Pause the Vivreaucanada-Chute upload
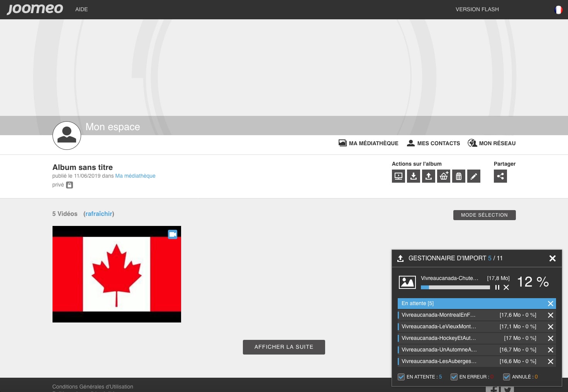568x392 pixels. click(497, 287)
